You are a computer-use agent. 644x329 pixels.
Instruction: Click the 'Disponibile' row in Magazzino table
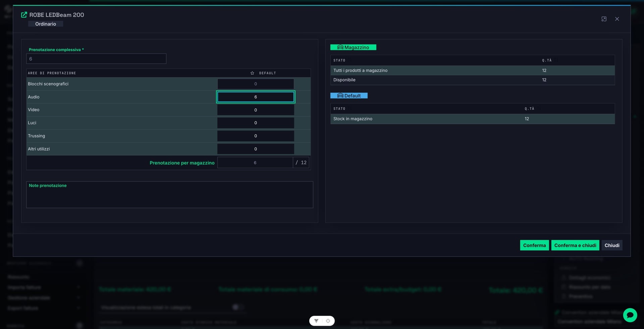(473, 80)
